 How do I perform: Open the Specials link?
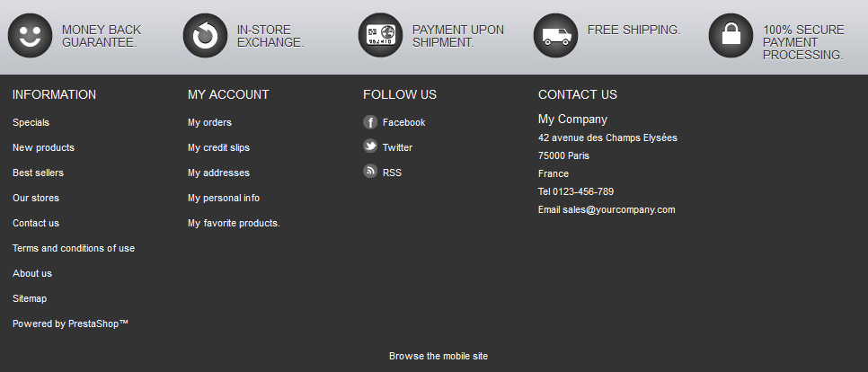31,122
